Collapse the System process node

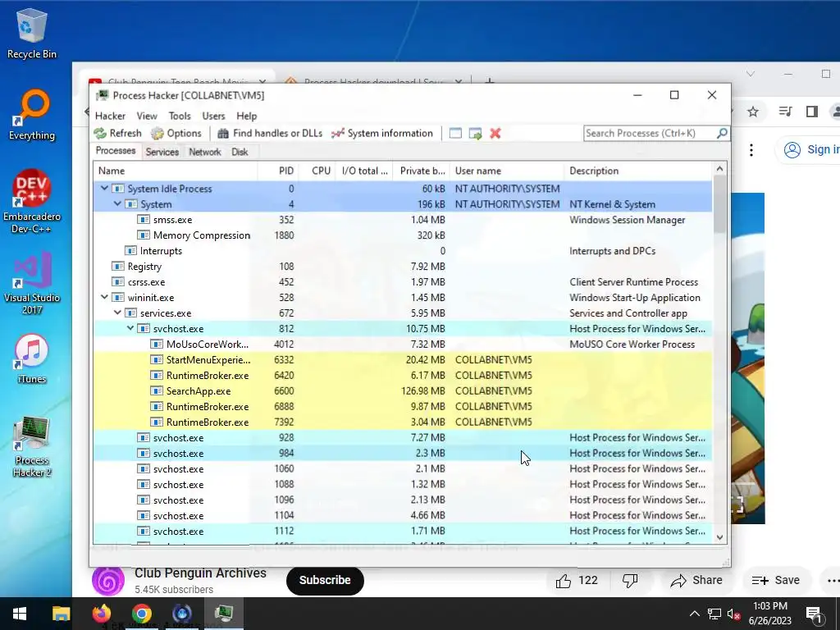pyautogui.click(x=116, y=204)
